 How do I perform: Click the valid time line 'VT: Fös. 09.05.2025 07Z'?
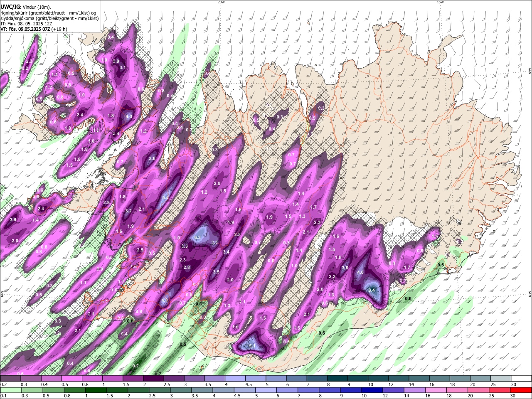[34, 29]
